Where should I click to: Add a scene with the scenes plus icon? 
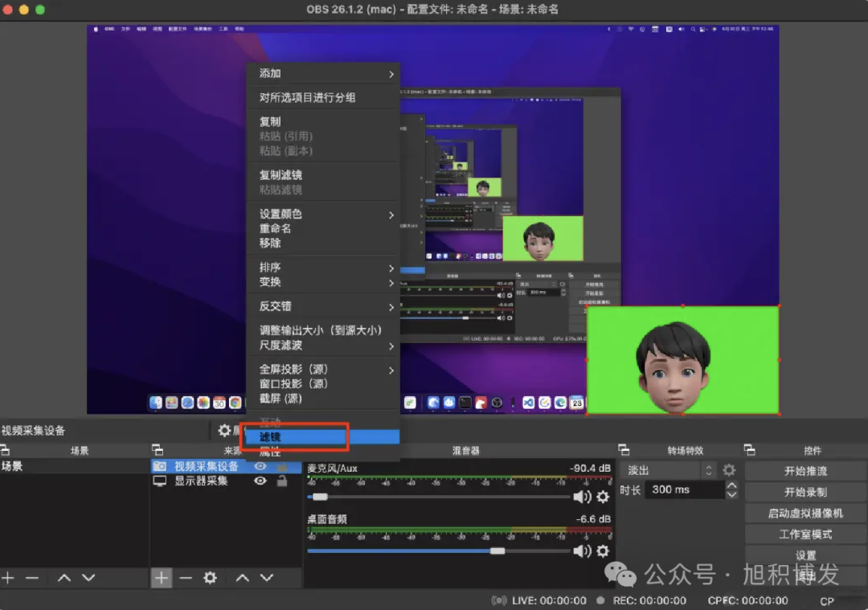(8, 577)
